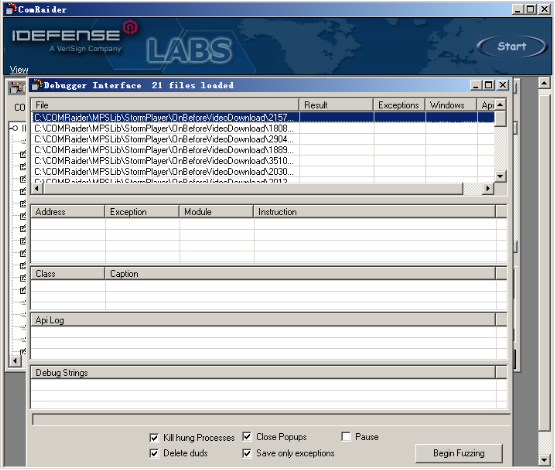Toggle Close Popups checkbox
The image size is (555, 470).
click(247, 437)
